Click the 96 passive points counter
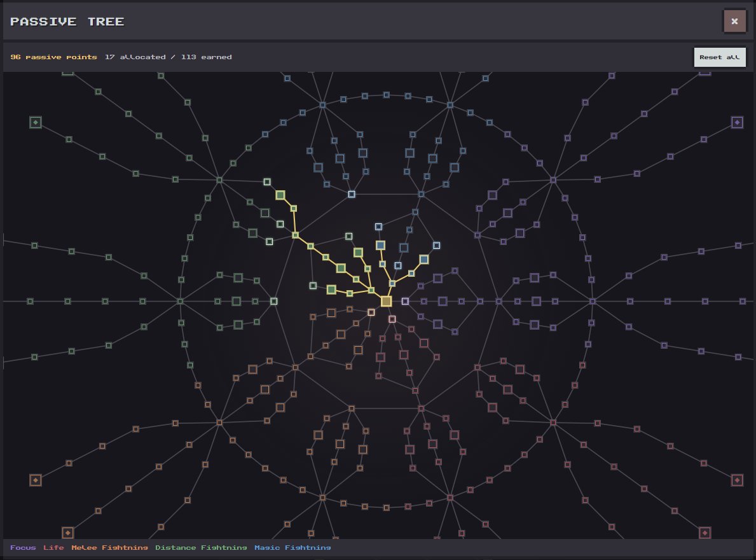 pos(53,57)
